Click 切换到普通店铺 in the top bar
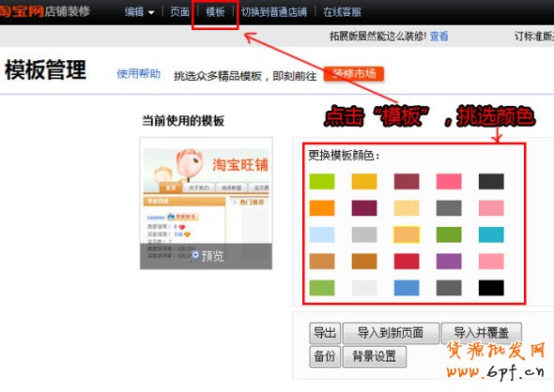The height and width of the screenshot is (392, 554). coord(274,12)
